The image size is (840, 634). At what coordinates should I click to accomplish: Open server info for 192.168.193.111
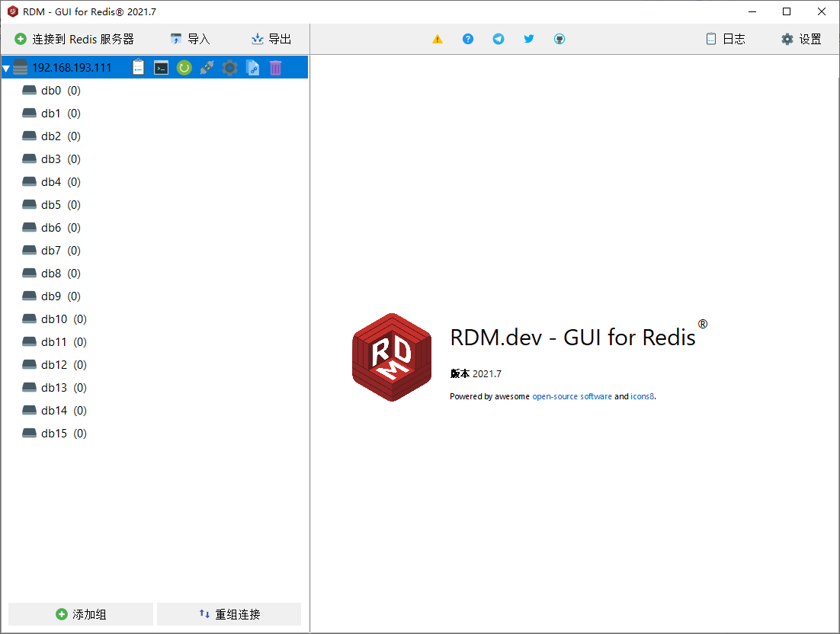(x=138, y=68)
